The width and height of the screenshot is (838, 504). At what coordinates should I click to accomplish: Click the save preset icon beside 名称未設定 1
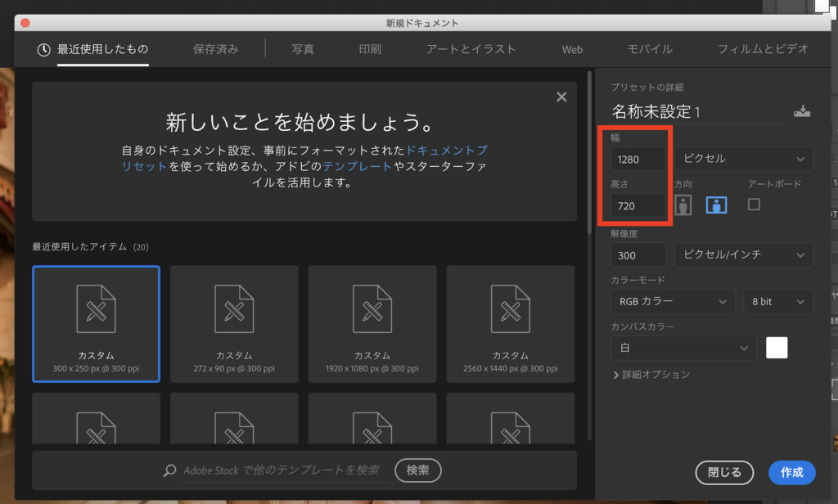click(802, 111)
